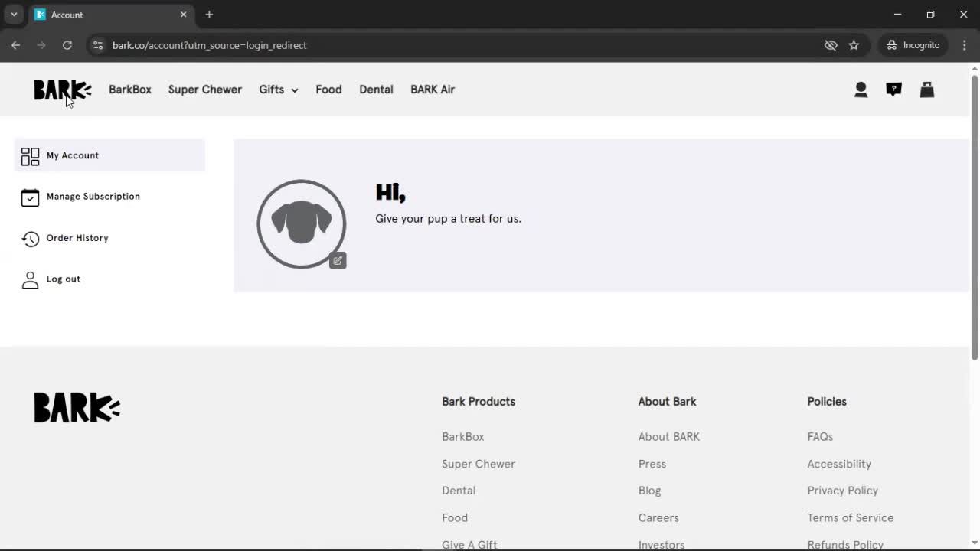Viewport: 980px width, 551px height.
Task: Click the 'Hi,' greeting heading
Action: coord(390,192)
